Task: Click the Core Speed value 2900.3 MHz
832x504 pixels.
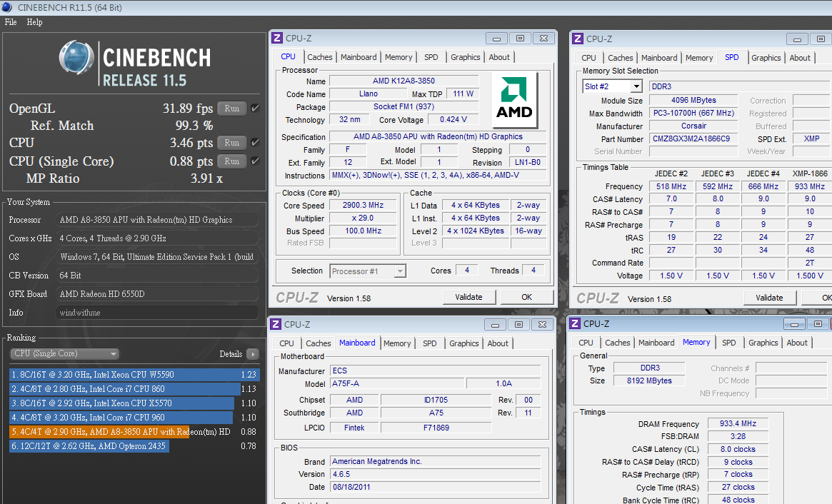Action: tap(363, 205)
